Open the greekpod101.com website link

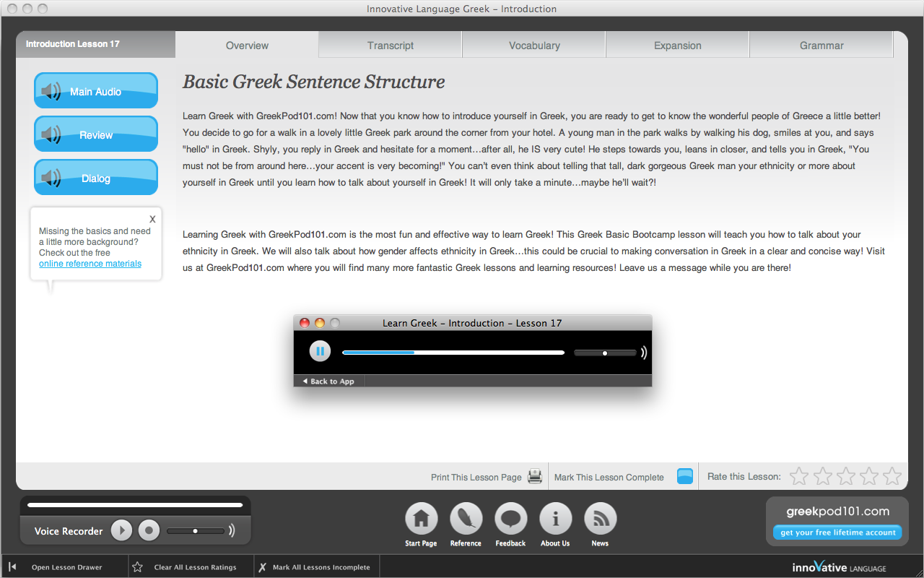click(837, 511)
